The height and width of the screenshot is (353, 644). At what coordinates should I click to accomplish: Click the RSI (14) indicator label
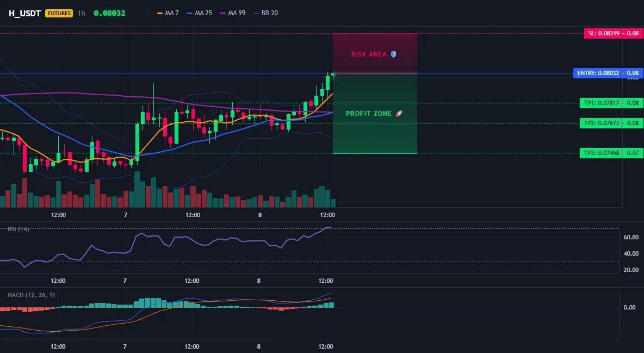[x=18, y=229]
